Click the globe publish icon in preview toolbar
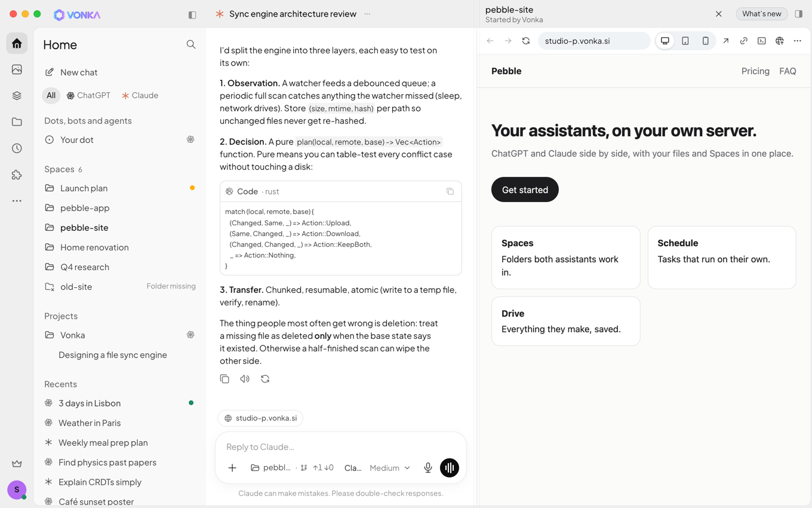Image resolution: width=812 pixels, height=508 pixels. click(780, 41)
